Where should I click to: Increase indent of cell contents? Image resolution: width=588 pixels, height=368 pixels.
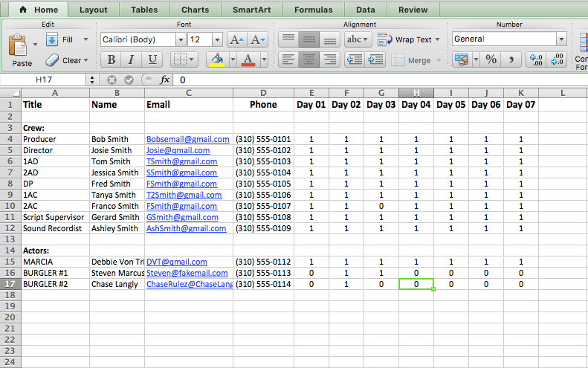375,59
